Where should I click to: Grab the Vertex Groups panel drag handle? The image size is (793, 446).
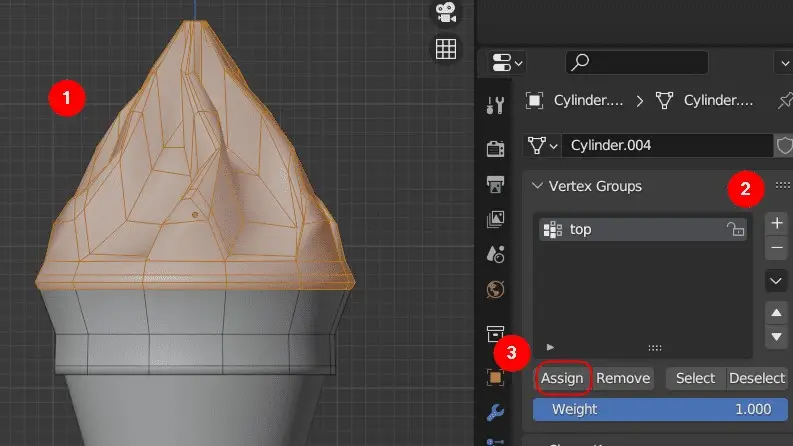point(782,186)
